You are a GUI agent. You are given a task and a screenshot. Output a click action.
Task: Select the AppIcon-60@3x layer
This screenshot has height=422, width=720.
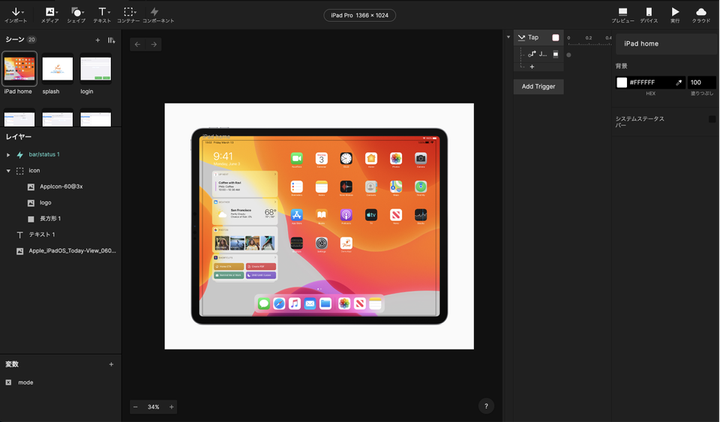point(61,187)
